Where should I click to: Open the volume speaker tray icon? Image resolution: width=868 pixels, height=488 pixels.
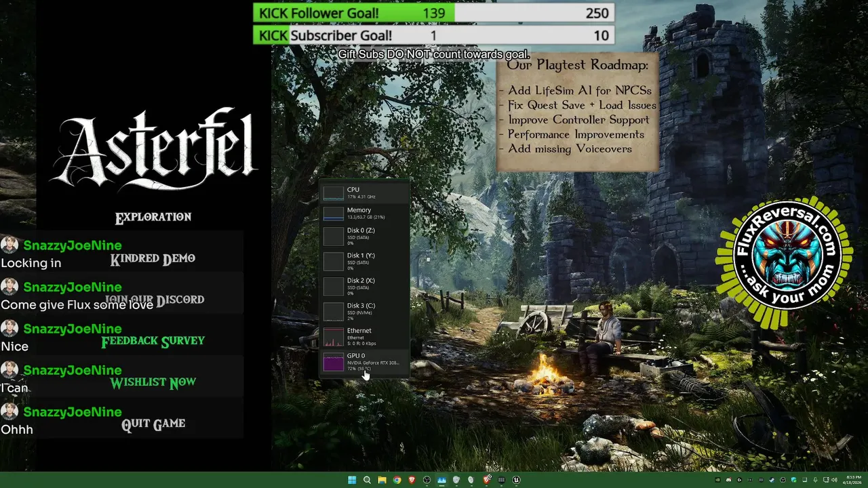point(835,480)
